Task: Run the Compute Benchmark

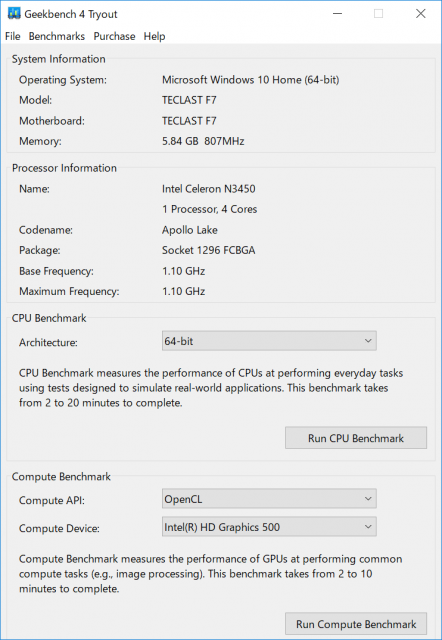Action: tap(356, 624)
